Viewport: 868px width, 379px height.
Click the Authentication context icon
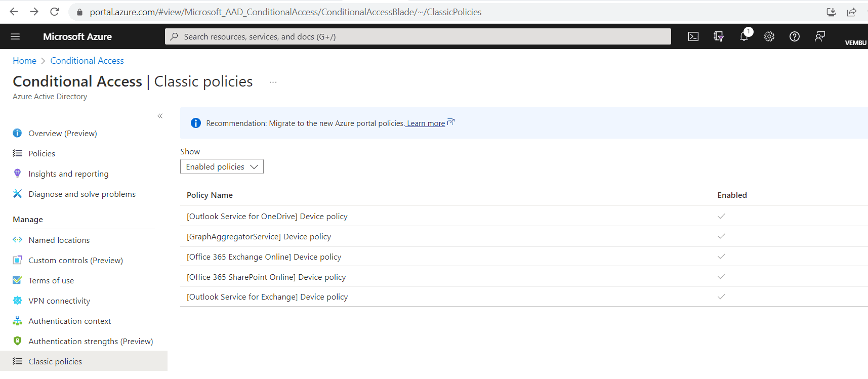[17, 321]
